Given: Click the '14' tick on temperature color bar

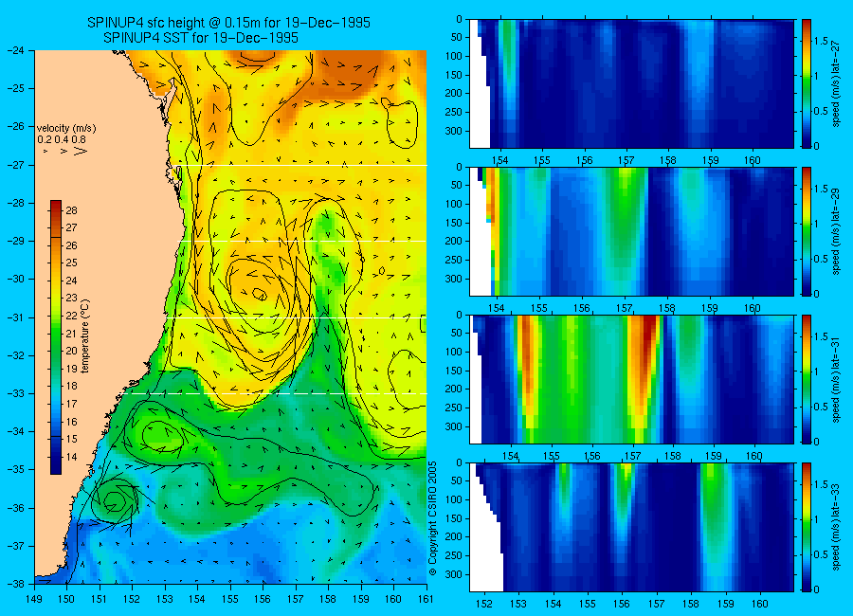Looking at the screenshot, I should (71, 457).
